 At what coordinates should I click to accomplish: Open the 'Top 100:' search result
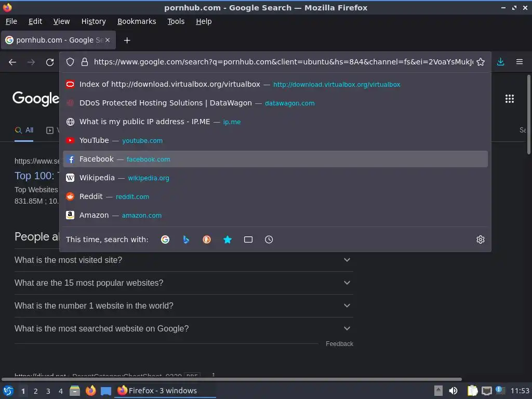click(37, 176)
